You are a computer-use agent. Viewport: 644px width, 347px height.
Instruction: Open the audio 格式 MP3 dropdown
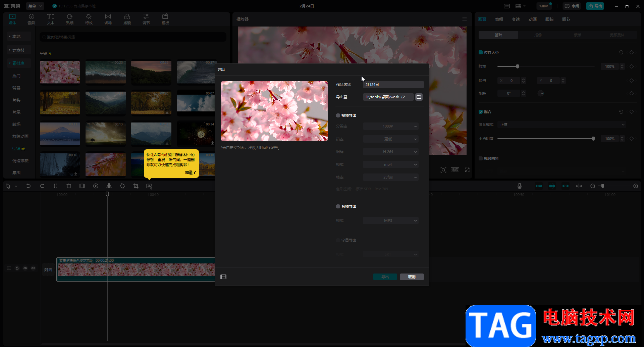(391, 220)
